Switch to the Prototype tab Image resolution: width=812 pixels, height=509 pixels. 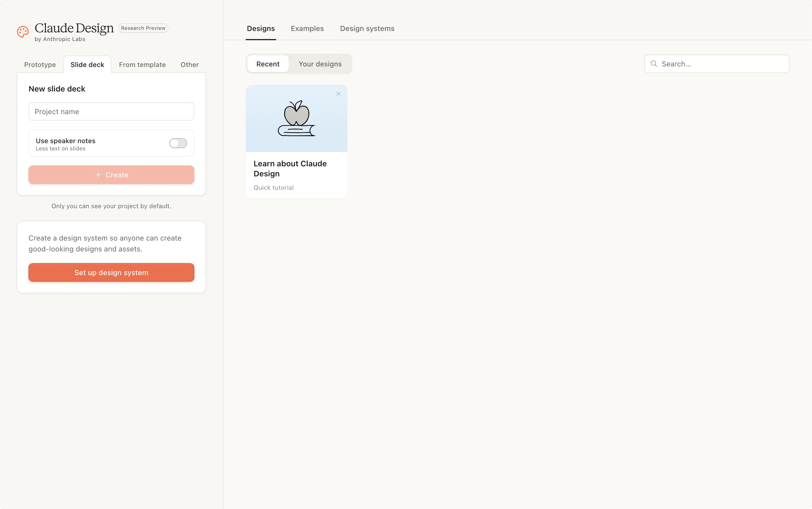[40, 65]
